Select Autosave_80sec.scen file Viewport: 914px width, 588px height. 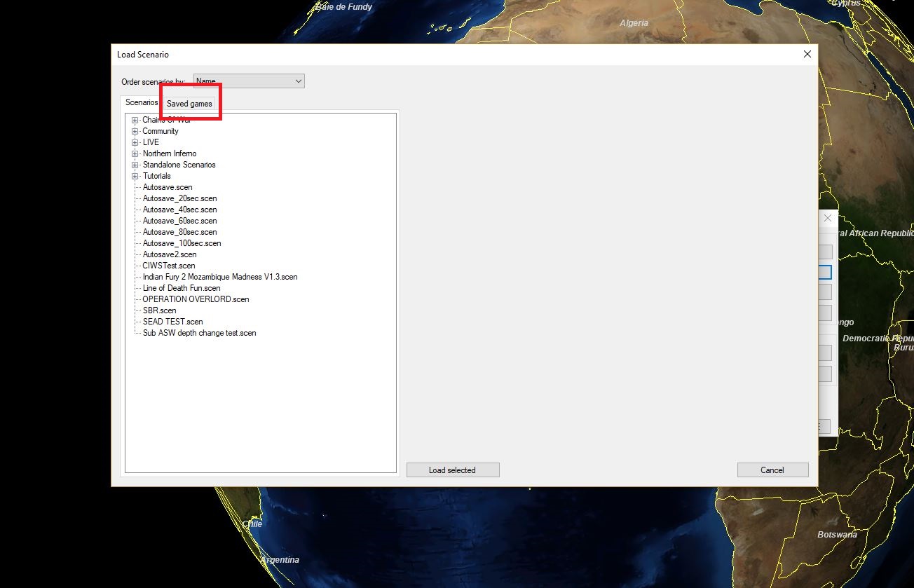point(180,232)
